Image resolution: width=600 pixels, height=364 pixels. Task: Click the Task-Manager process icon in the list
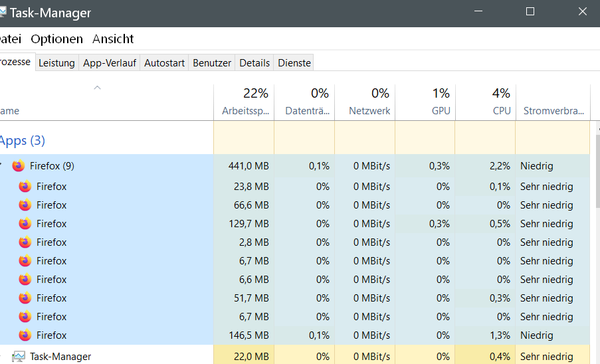point(19,357)
